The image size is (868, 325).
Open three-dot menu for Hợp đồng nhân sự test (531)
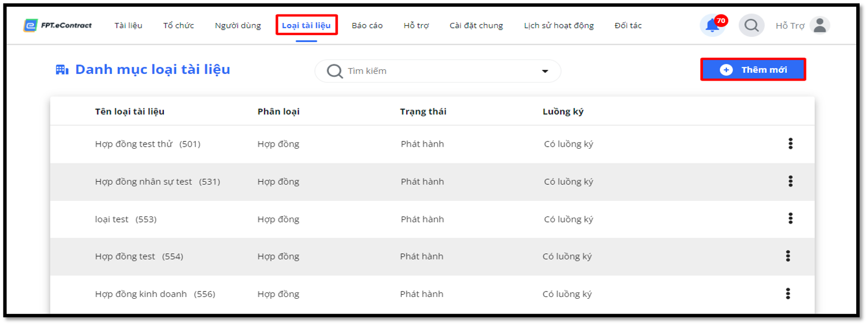(790, 181)
